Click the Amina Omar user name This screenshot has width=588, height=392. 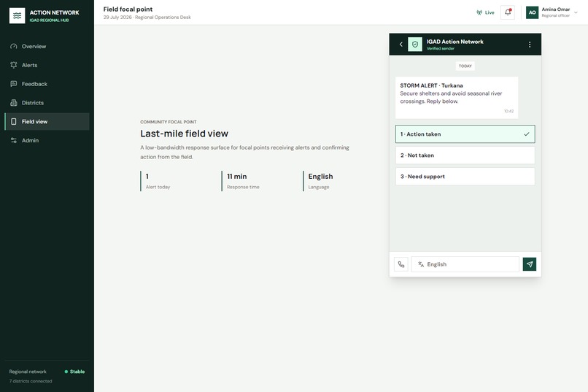pyautogui.click(x=555, y=9)
